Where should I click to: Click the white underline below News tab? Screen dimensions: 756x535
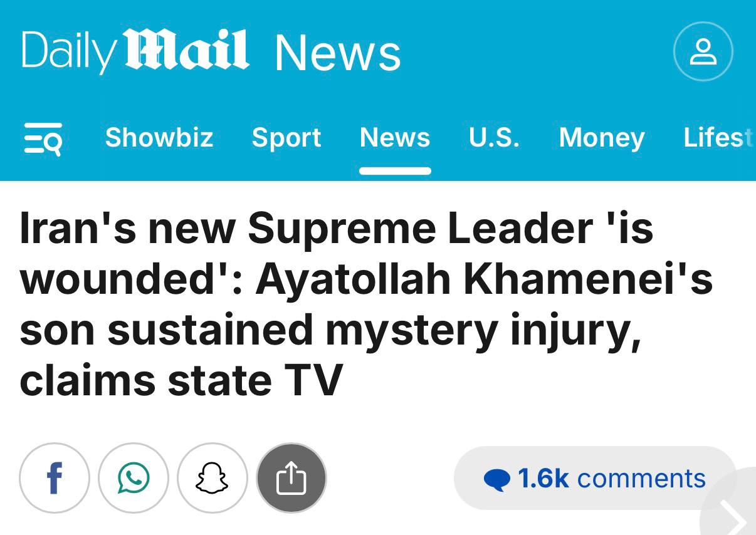(395, 171)
